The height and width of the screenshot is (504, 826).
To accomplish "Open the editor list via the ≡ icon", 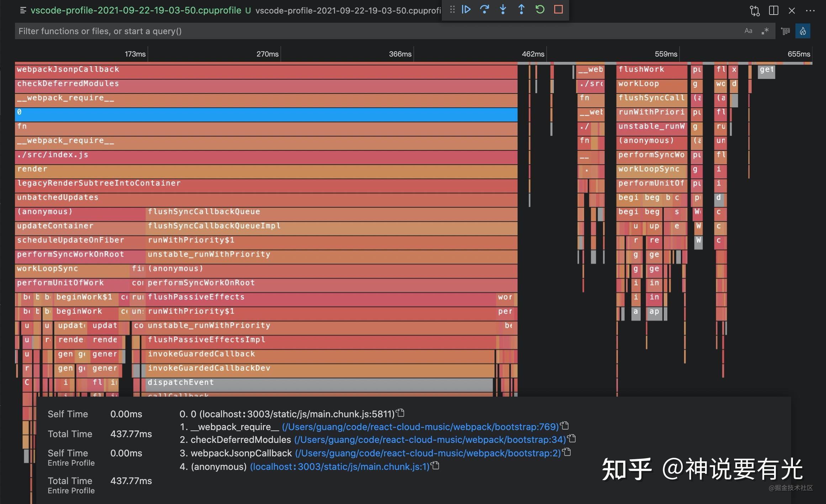I will (x=23, y=11).
